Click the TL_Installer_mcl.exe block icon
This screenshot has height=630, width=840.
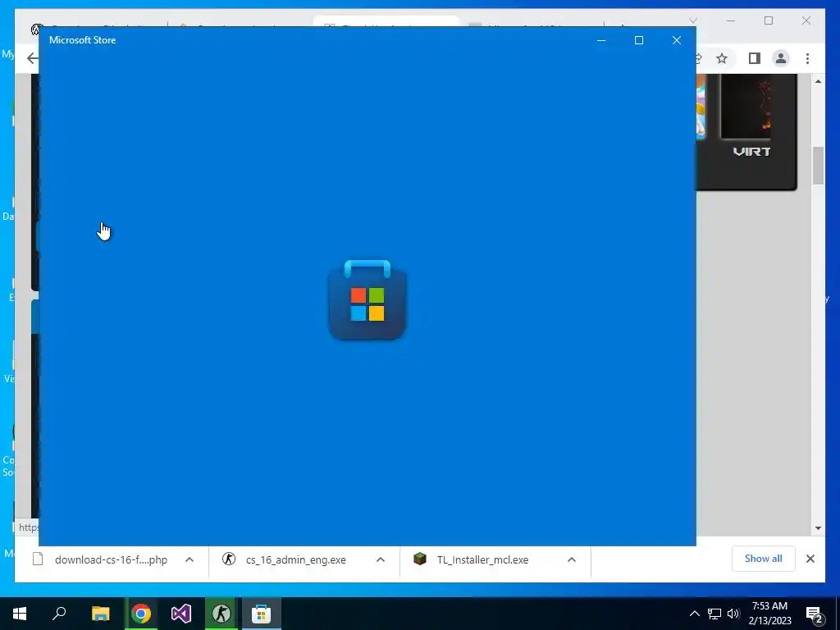tap(420, 559)
